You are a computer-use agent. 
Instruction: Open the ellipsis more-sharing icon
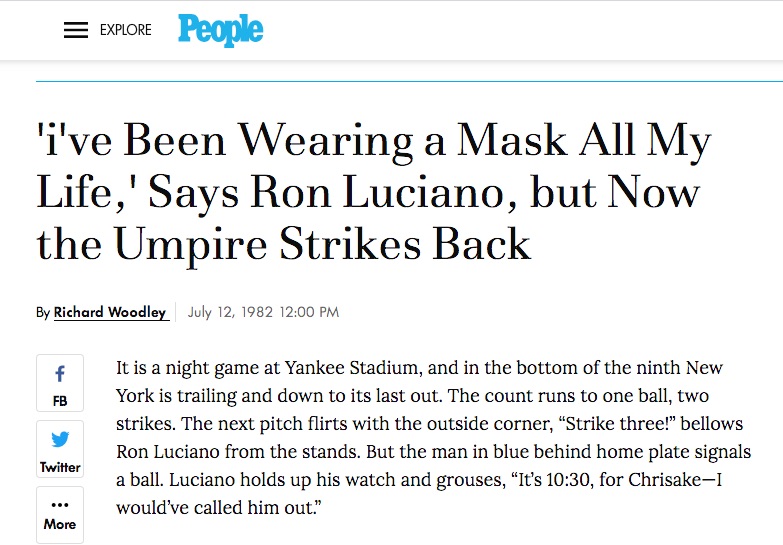60,505
